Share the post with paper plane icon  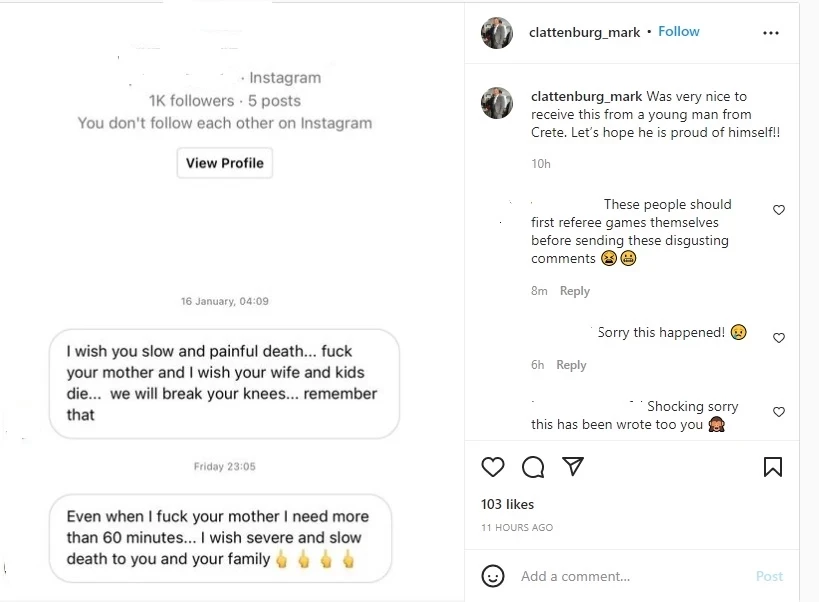573,467
